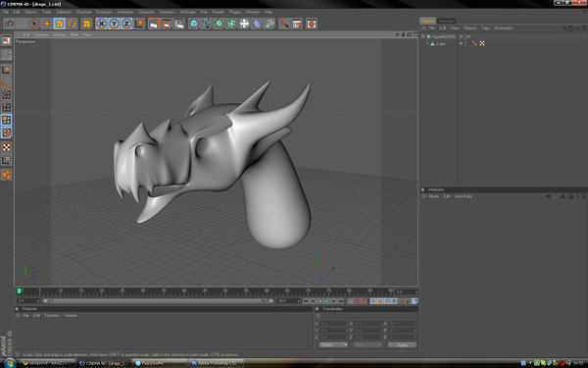Click timeline frame 50 marker
Viewport: 588px width, 368px height.
[225, 290]
